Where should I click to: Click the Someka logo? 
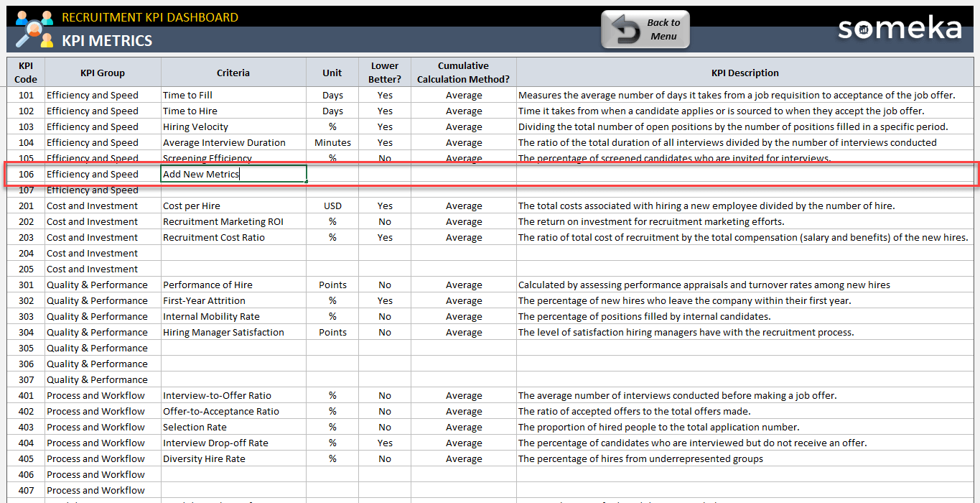pyautogui.click(x=899, y=29)
